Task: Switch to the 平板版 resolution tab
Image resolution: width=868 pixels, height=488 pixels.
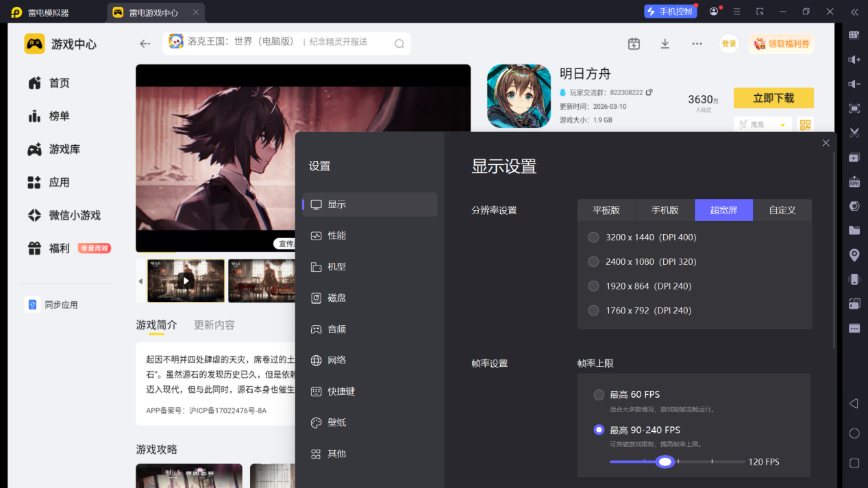Action: coord(606,210)
